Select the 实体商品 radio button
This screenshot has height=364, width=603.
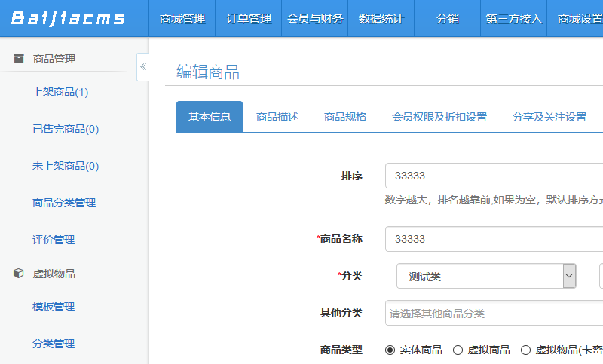tap(390, 350)
